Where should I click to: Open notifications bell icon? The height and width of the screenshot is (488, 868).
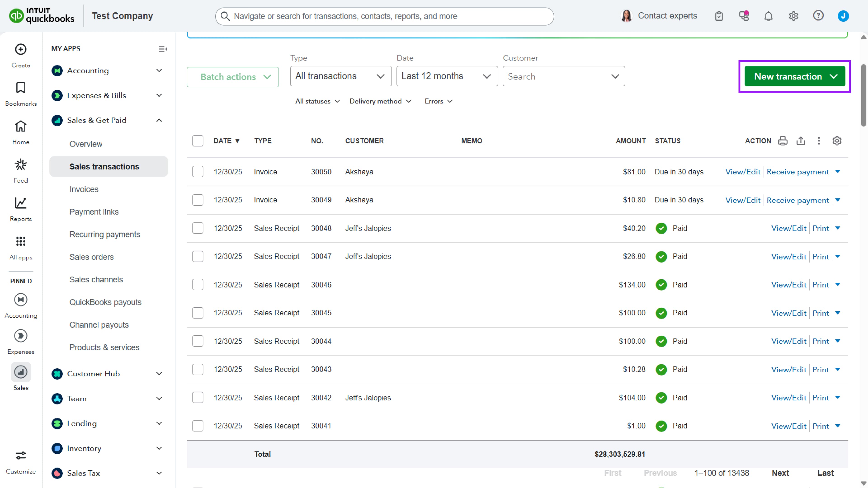[x=768, y=16]
